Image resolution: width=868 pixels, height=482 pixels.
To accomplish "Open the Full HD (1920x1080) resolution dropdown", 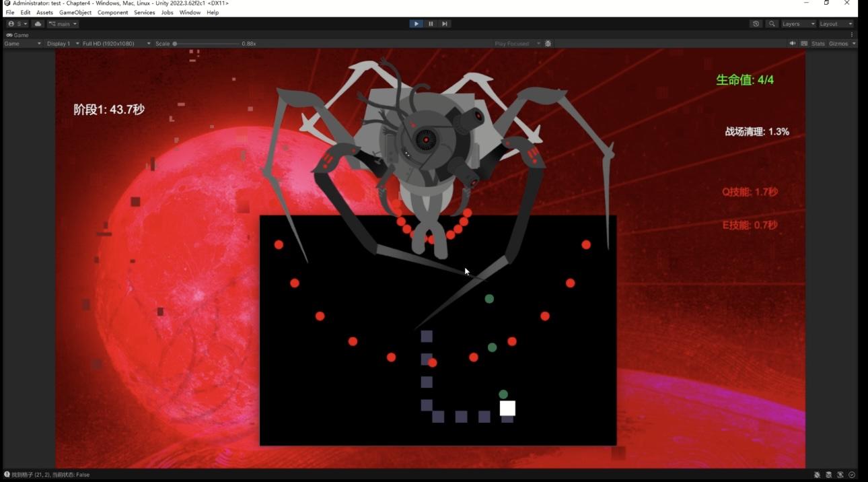I will 113,44.
